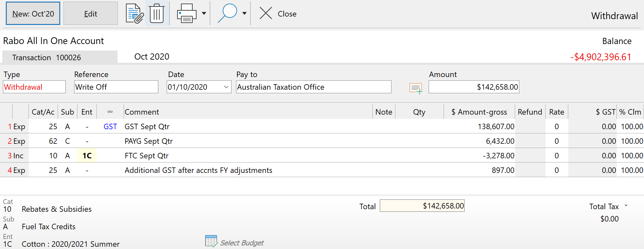Click Cotton : 2020/2021 Summer enterprise
Viewport: 644px width, 249px height.
pyautogui.click(x=71, y=244)
